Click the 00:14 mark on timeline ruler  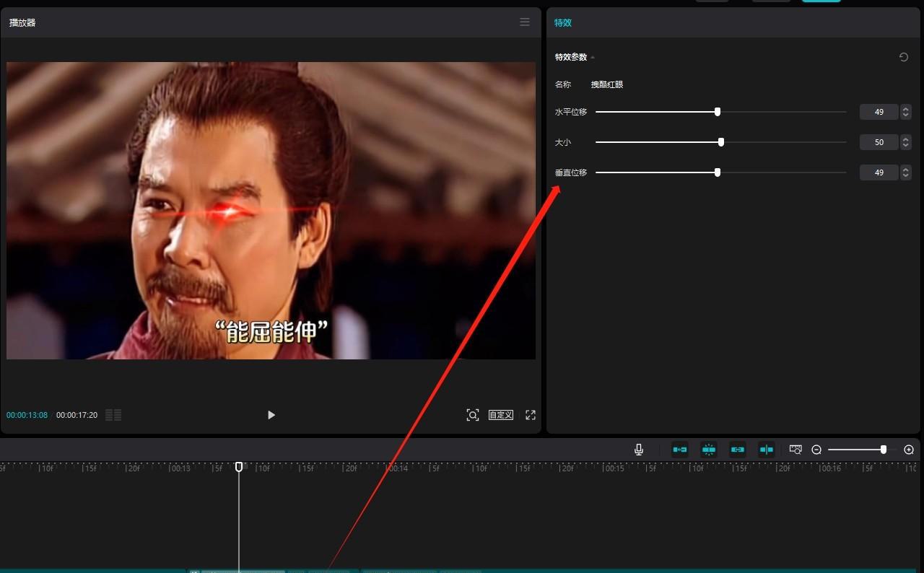tap(398, 468)
